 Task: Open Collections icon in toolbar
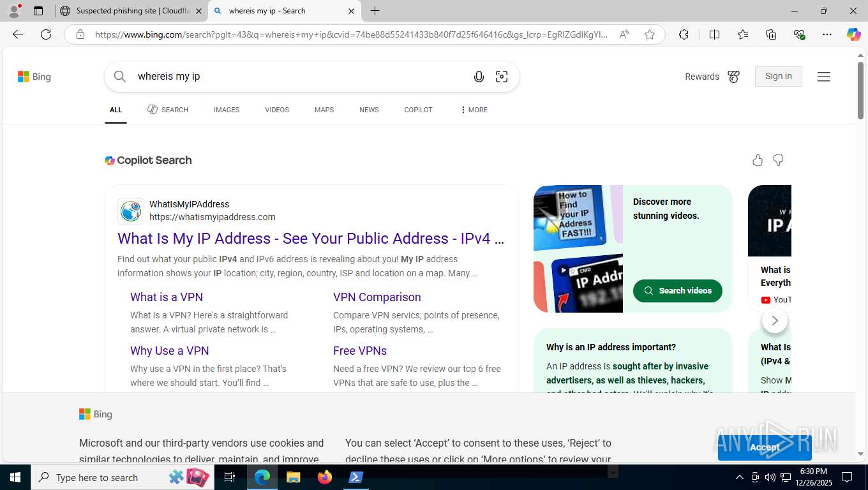click(x=771, y=34)
